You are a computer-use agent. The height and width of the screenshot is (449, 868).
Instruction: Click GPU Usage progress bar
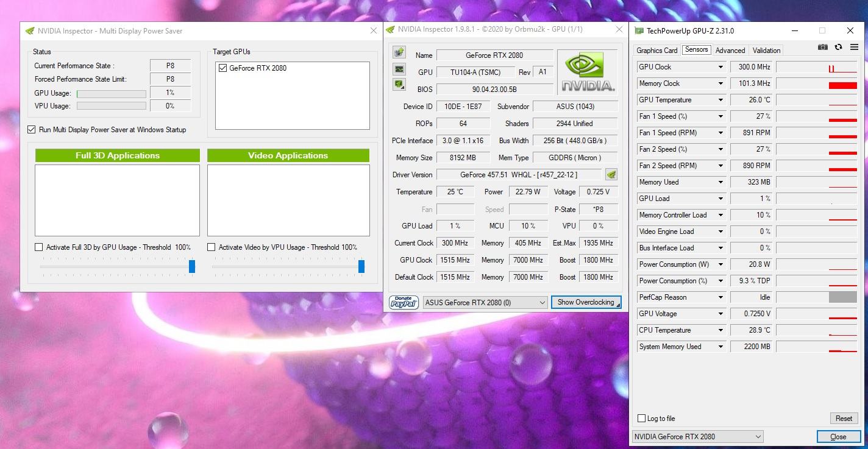coord(112,94)
